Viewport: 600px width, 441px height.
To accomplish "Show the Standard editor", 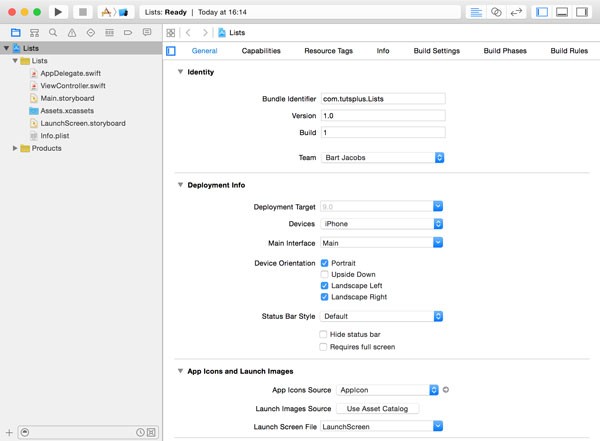I will [x=476, y=12].
